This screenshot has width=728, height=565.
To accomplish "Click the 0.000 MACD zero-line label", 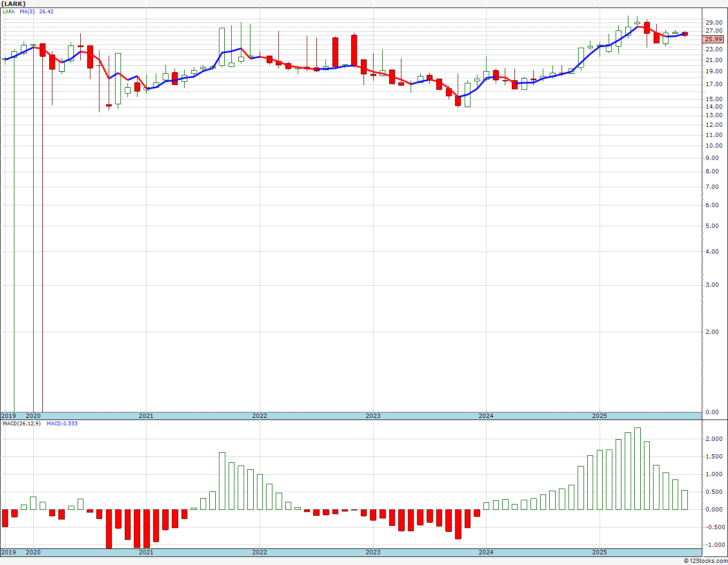I will pyautogui.click(x=715, y=509).
